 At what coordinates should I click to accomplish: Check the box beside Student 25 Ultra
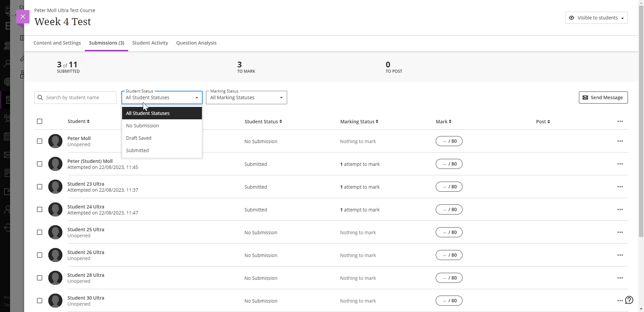coord(40,232)
